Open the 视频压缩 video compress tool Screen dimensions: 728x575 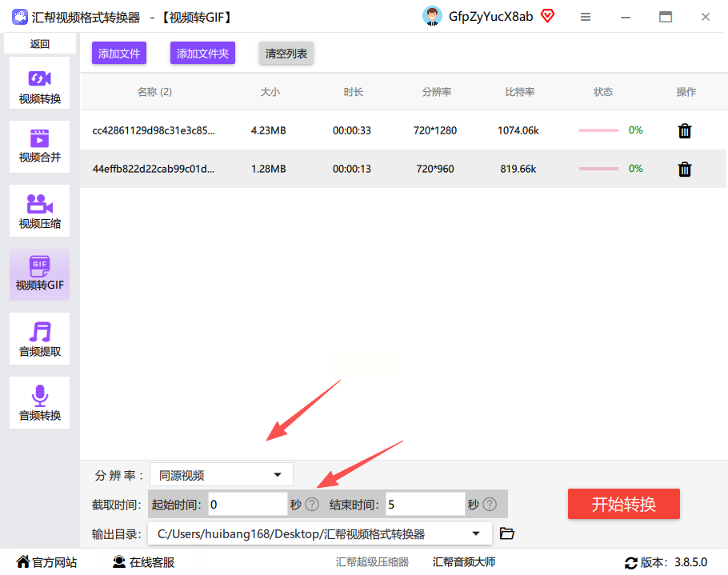click(x=39, y=210)
